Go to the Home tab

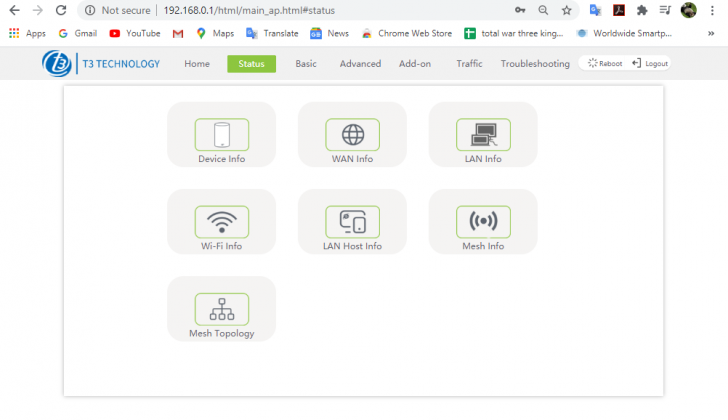point(197,64)
